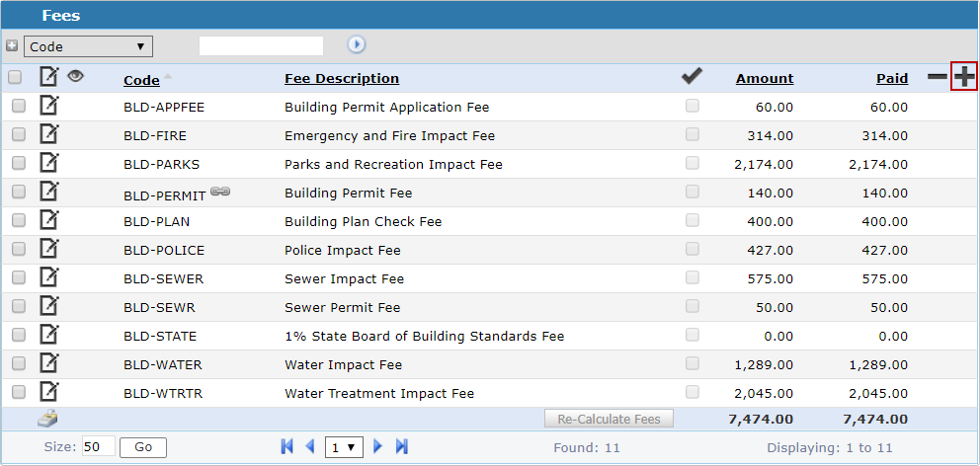Check the select-all checkbox in header row
Screen dimensions: 980x466
point(15,77)
